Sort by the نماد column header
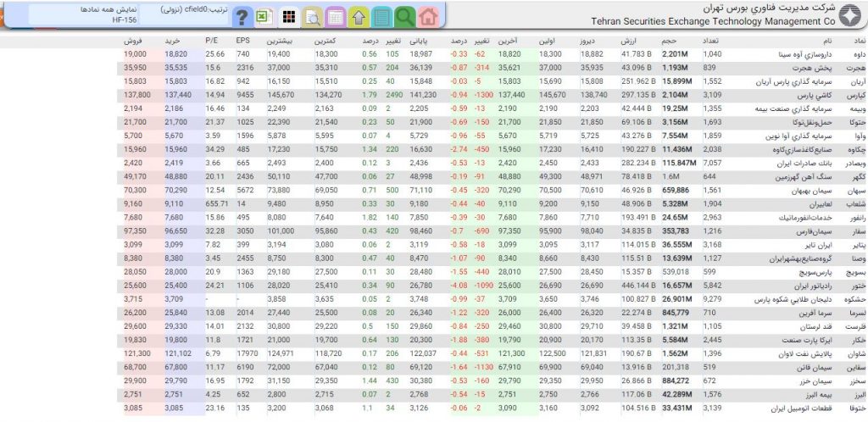868x422 pixels. coord(858,41)
